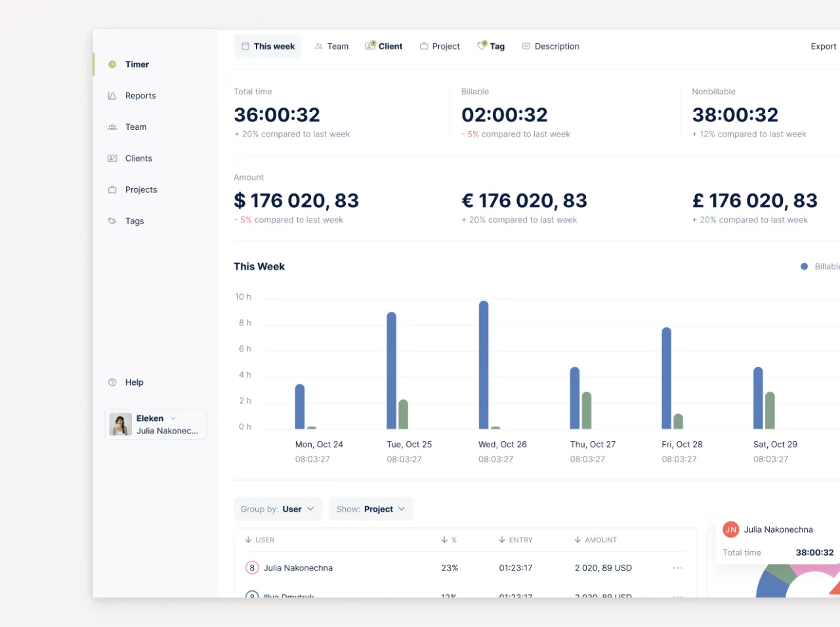Click the number badge beside Julia Nakonechna row
The height and width of the screenshot is (627, 840).
pyautogui.click(x=252, y=568)
